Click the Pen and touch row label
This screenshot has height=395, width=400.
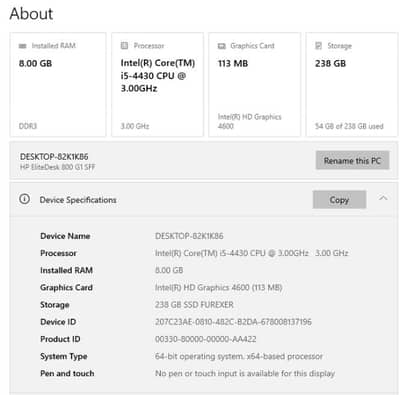67,373
